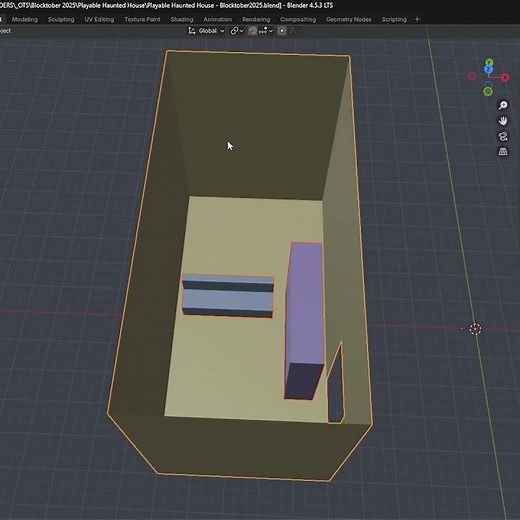
Task: Switch perspective/orthographic with grid icon
Action: tap(503, 152)
